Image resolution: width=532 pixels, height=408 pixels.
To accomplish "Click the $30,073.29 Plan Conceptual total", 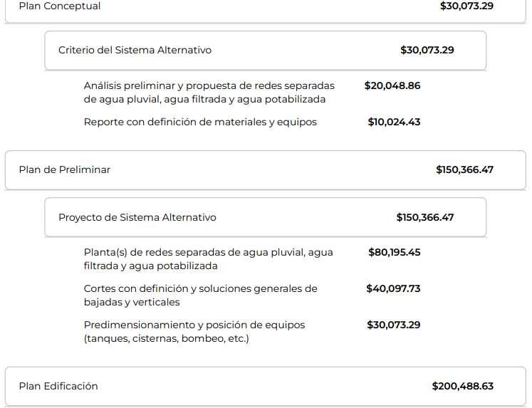I will [466, 6].
